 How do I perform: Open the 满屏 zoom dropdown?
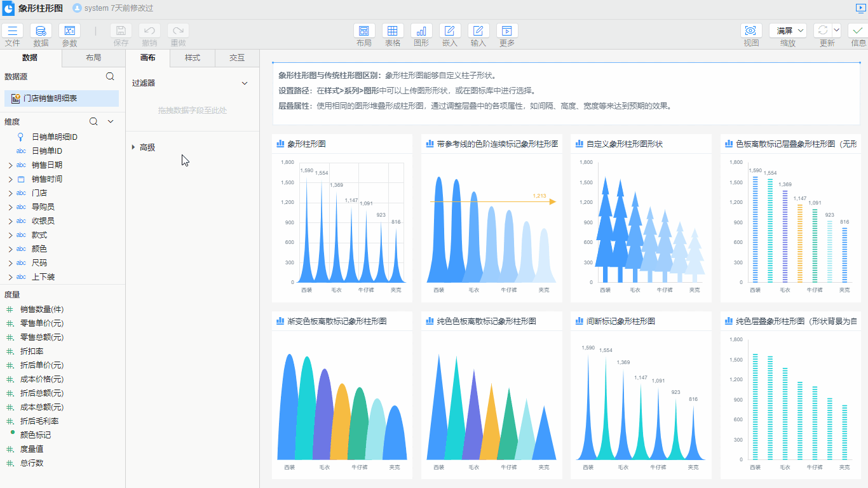click(x=788, y=30)
